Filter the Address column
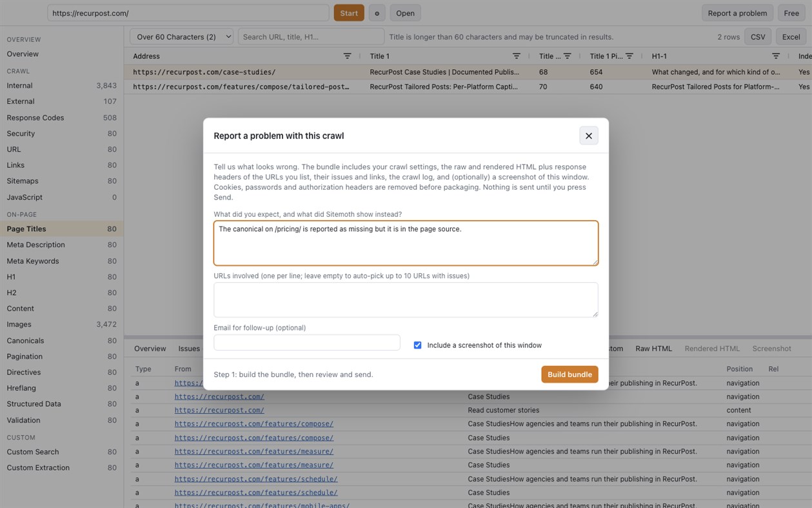 click(x=347, y=56)
